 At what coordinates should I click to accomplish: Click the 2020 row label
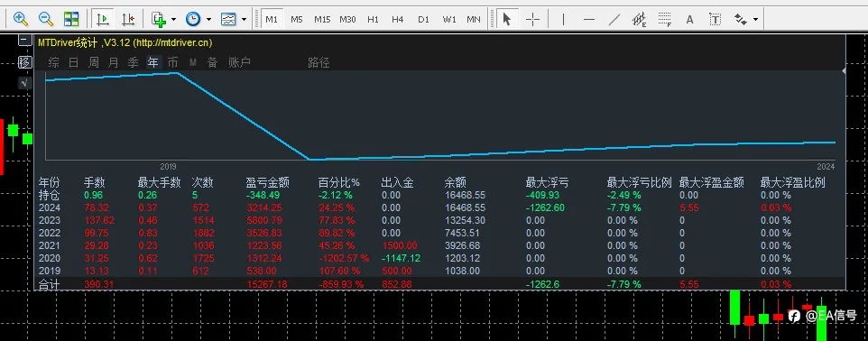[49, 258]
